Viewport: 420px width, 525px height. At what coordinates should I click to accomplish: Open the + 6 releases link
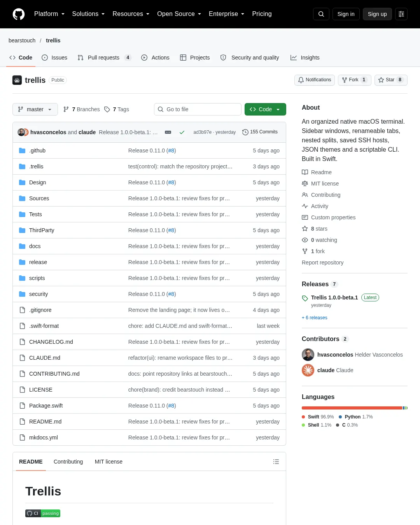tap(315, 318)
